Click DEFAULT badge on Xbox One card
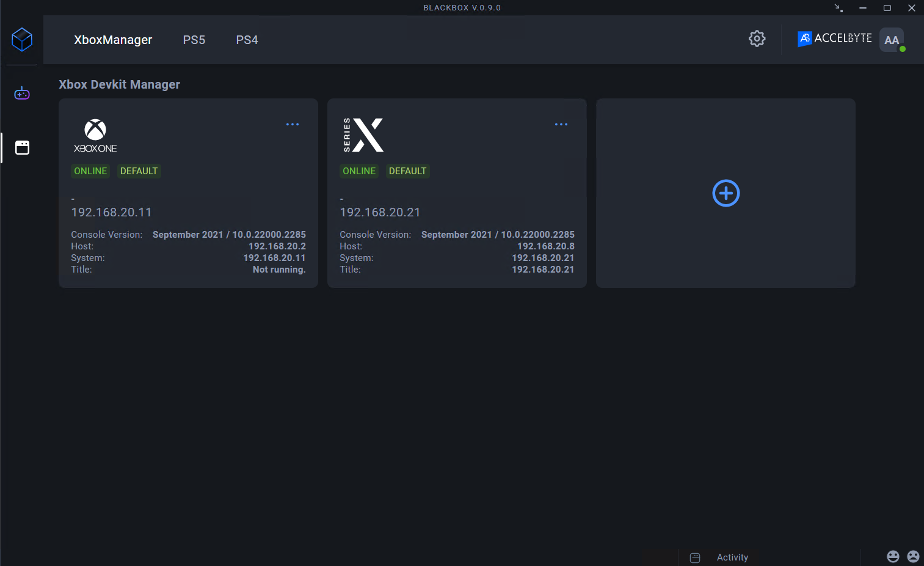 (x=139, y=171)
